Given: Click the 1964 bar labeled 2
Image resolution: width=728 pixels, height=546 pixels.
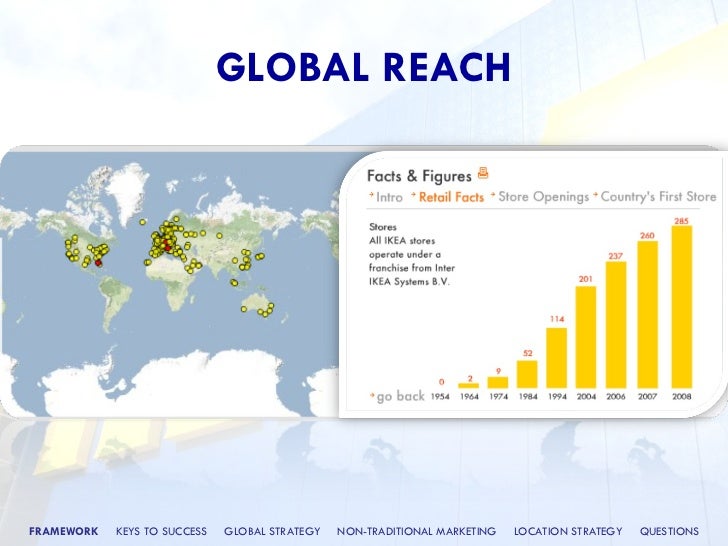Looking at the screenshot, I should [x=468, y=385].
